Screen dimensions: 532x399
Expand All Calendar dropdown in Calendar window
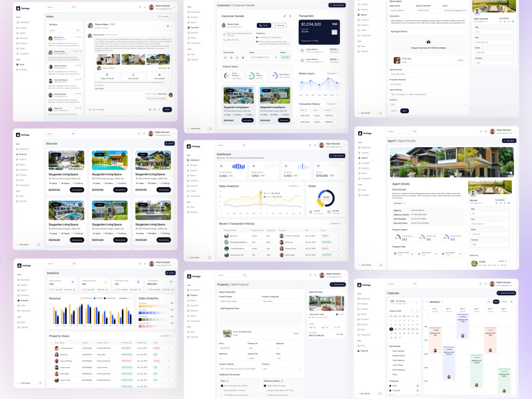coord(417,302)
